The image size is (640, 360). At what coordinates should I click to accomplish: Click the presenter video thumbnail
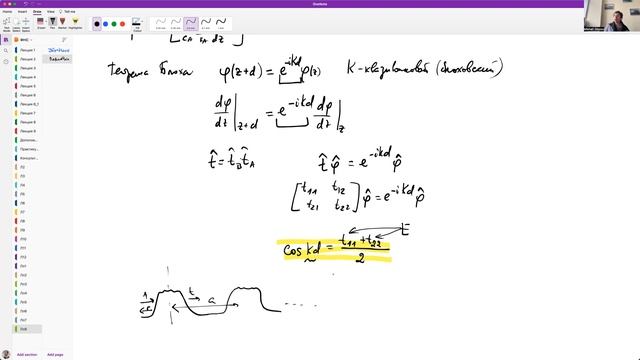click(612, 16)
